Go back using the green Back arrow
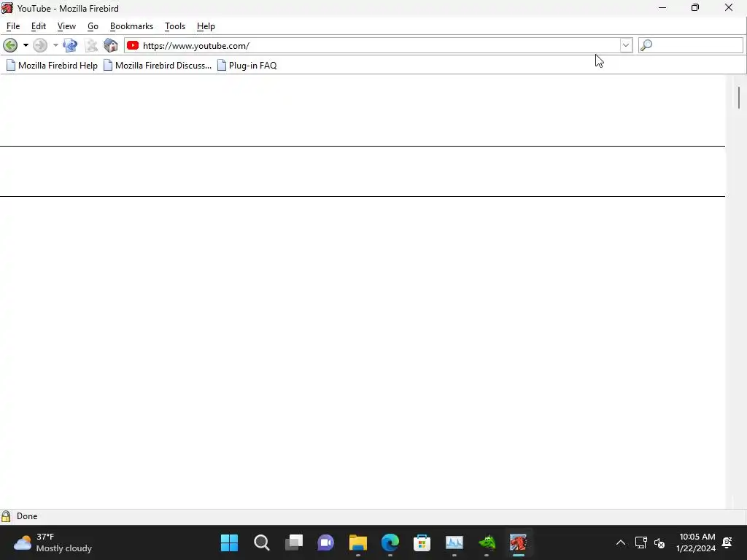747x560 pixels. 10,45
